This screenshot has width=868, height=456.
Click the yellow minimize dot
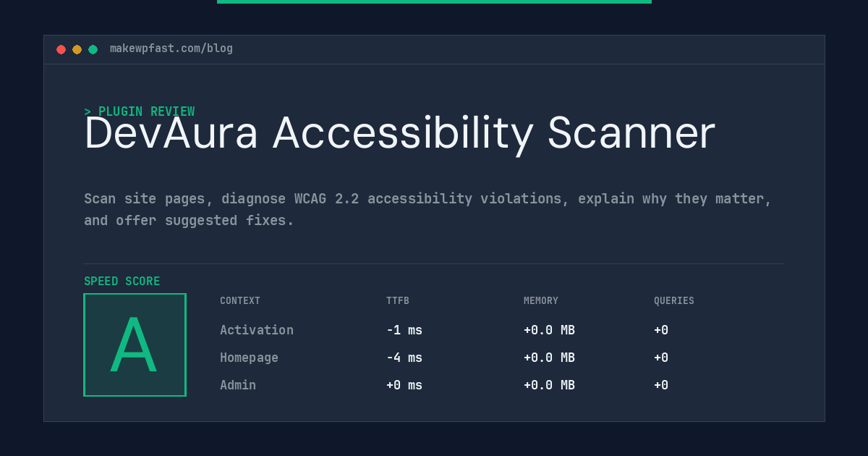[77, 49]
